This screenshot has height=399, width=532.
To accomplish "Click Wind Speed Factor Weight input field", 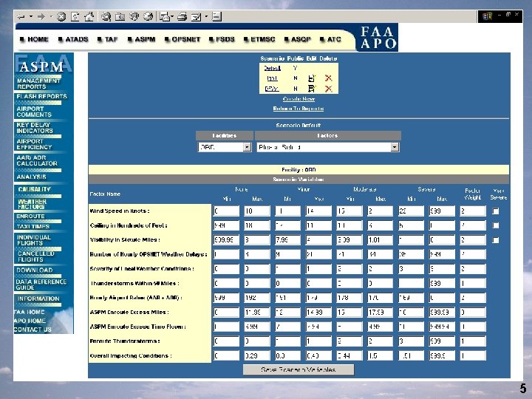I will click(x=473, y=211).
